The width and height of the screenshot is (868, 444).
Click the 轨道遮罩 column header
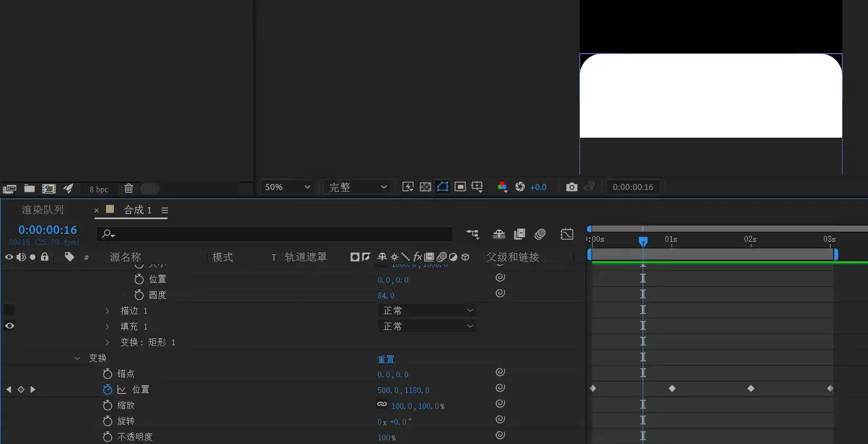point(306,257)
